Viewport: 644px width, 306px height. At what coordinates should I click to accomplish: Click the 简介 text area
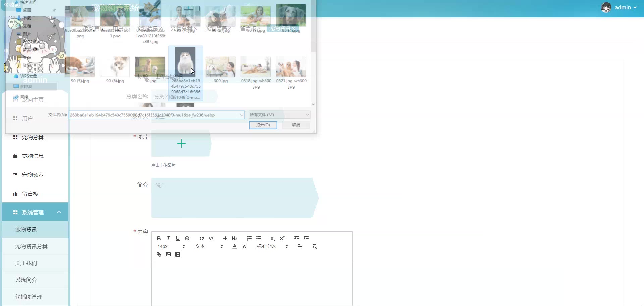pyautogui.click(x=234, y=198)
